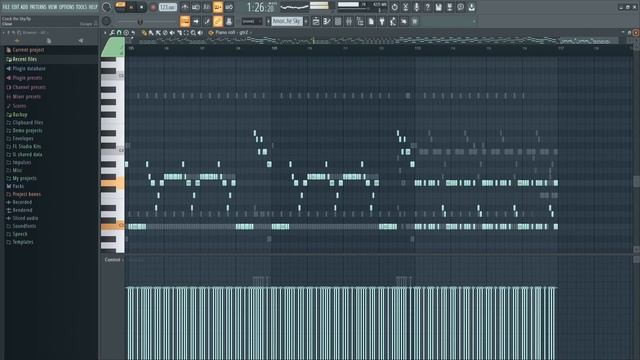Expand the Recent files entry
The height and width of the screenshot is (360, 640).
click(24, 59)
